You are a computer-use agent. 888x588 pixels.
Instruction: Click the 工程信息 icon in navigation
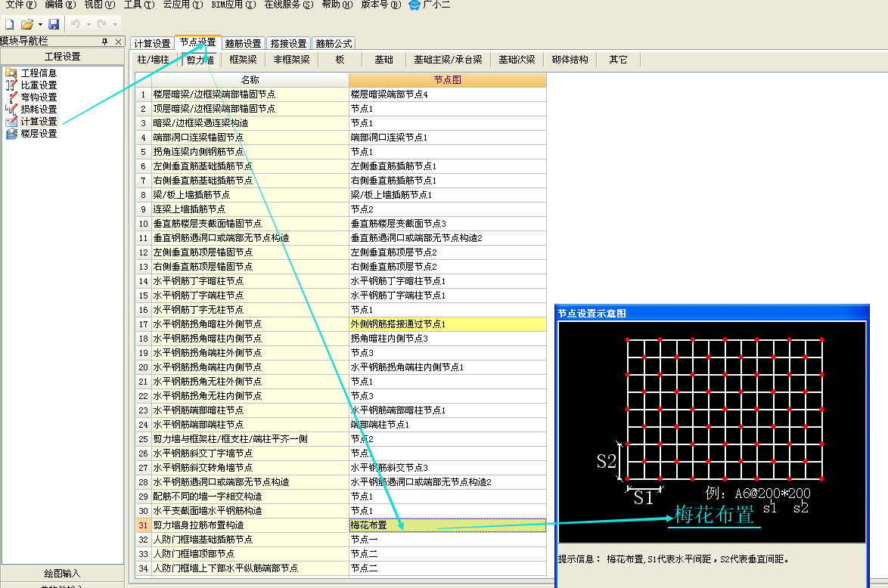pos(11,73)
